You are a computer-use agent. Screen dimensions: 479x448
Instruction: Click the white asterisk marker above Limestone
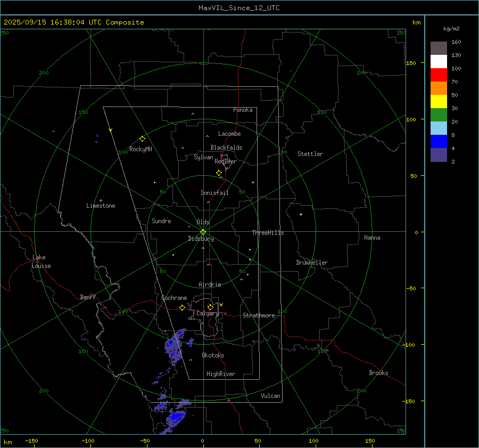pyautogui.click(x=101, y=201)
